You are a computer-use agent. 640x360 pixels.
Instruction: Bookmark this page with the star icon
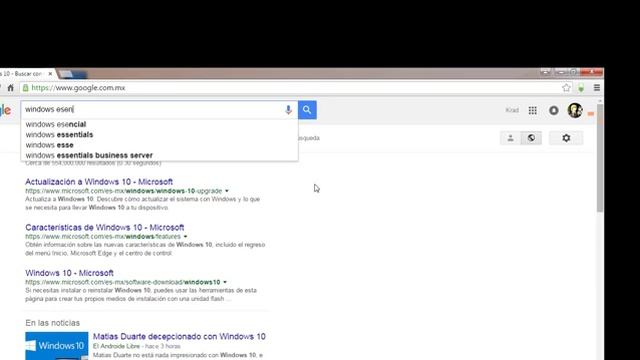point(566,88)
